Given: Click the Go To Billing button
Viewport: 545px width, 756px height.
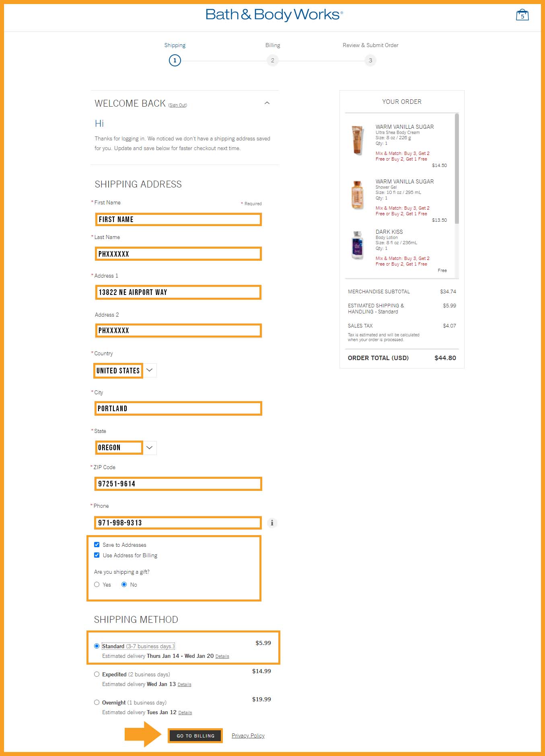Looking at the screenshot, I should 195,736.
